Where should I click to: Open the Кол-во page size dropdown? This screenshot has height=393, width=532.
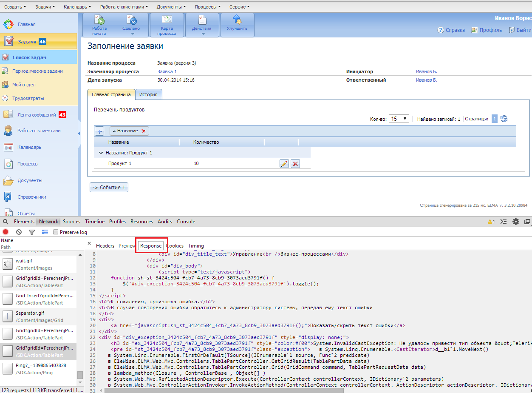[399, 119]
